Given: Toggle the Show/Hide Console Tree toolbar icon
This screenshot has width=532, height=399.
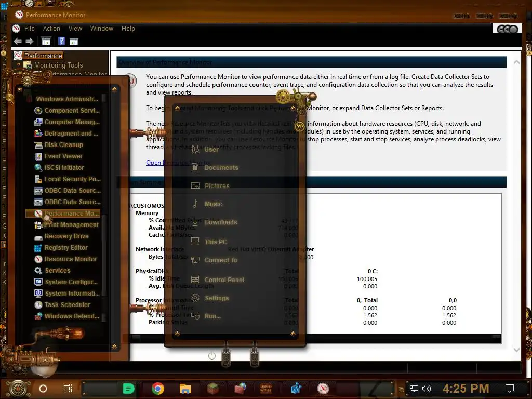Looking at the screenshot, I should (x=46, y=42).
